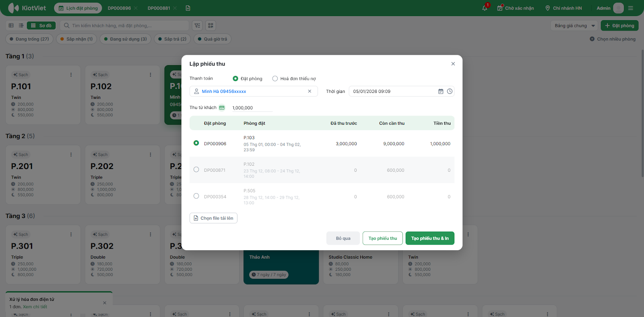Switch to list view icon

coord(21,25)
